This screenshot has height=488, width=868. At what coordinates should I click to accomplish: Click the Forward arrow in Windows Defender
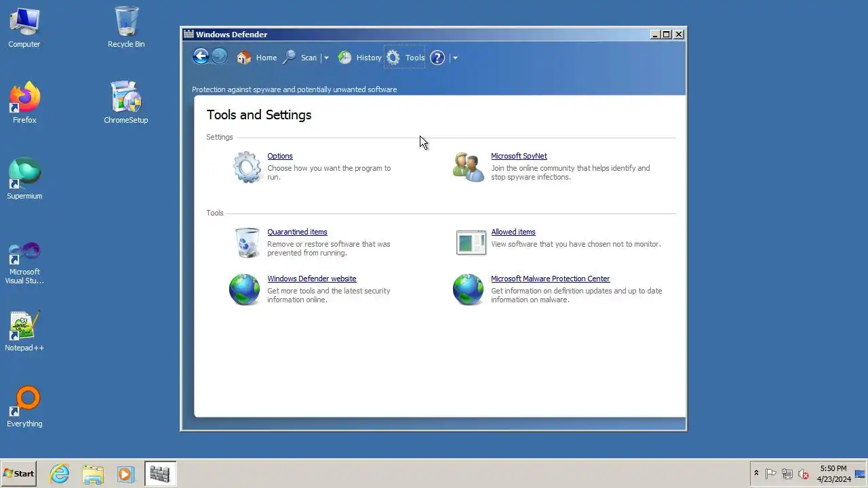pos(219,57)
